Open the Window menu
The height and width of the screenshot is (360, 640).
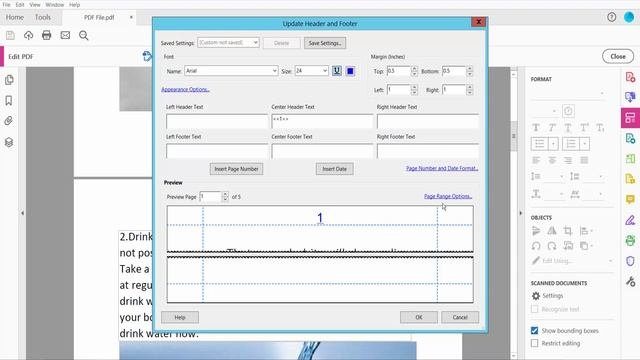[55, 5]
